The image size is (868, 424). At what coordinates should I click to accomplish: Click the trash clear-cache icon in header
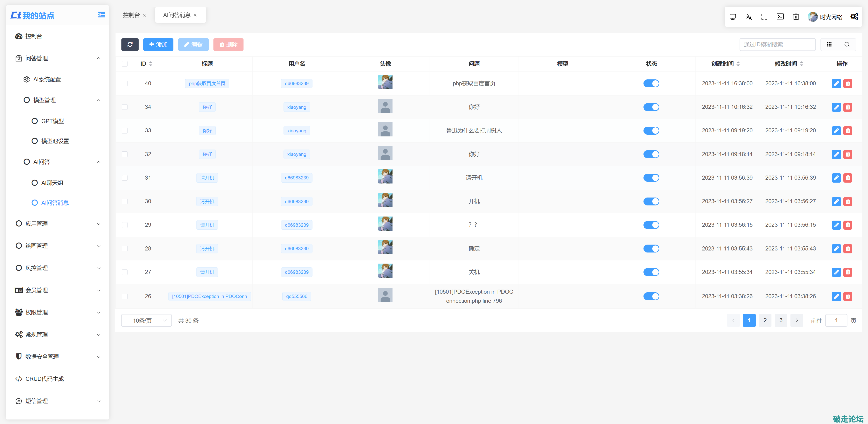tap(796, 17)
